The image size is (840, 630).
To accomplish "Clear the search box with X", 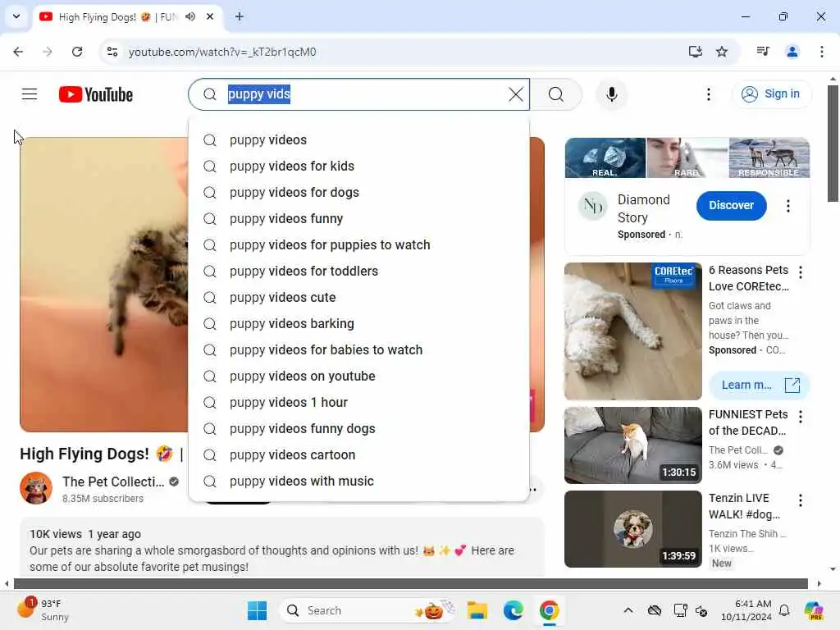I will click(515, 94).
